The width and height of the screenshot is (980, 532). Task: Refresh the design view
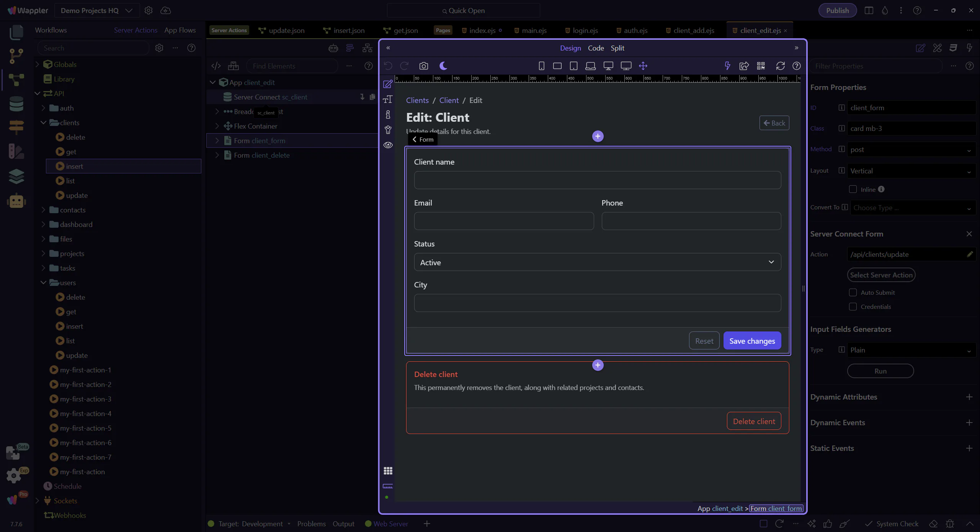[x=780, y=66]
